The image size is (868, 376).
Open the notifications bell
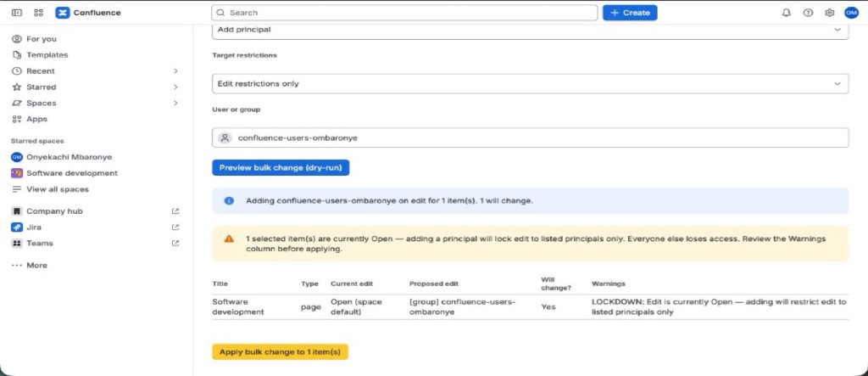pos(786,13)
